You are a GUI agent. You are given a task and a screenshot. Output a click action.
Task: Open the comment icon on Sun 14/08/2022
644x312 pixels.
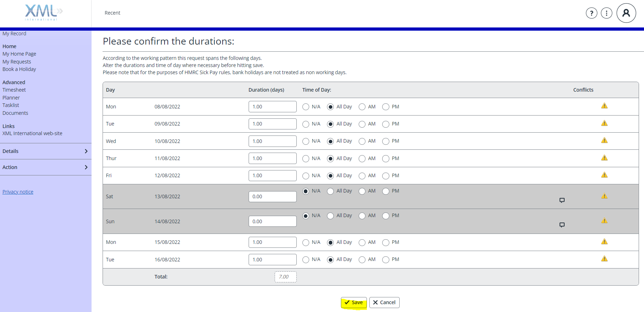[562, 225]
